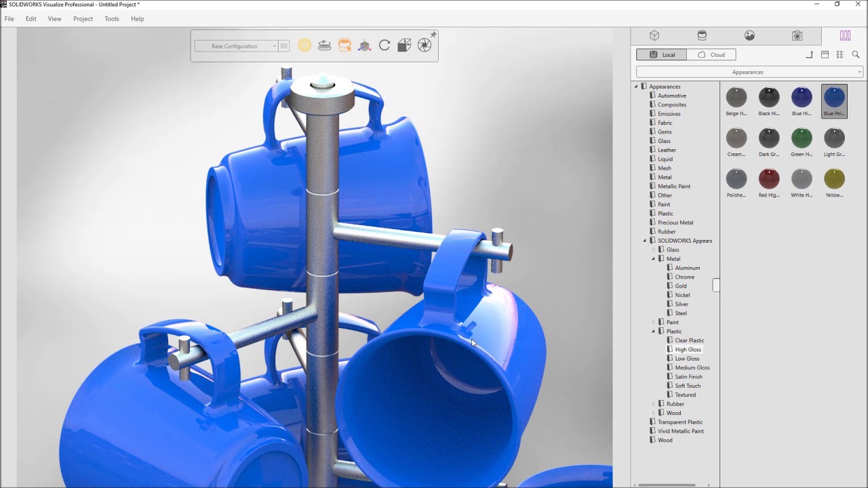Screen dimensions: 868x488
Task: Expand the Rubber subfolder under SOLIDWORKS
Action: tap(654, 404)
